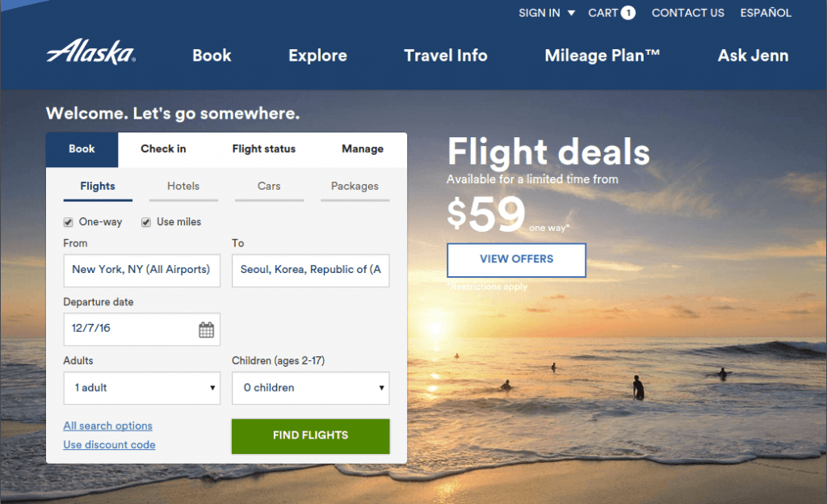Switch the site to Español
827x504 pixels.
click(766, 13)
